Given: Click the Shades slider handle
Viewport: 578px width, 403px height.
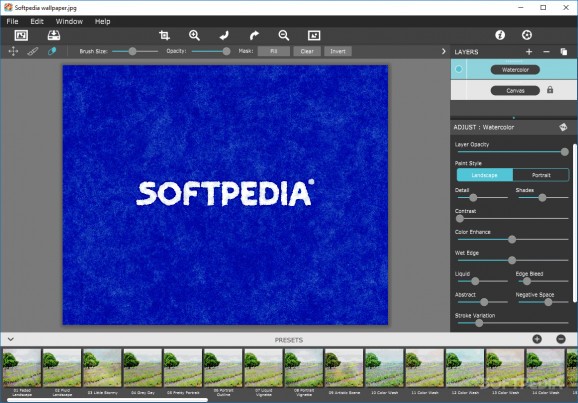Looking at the screenshot, I should [x=542, y=198].
